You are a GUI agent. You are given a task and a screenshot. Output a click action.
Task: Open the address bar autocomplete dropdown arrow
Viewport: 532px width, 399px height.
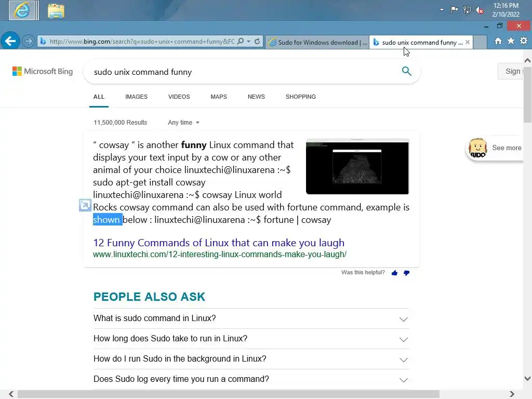tap(249, 42)
